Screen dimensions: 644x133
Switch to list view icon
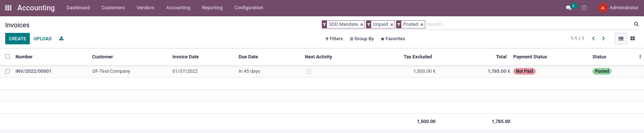coord(621,38)
